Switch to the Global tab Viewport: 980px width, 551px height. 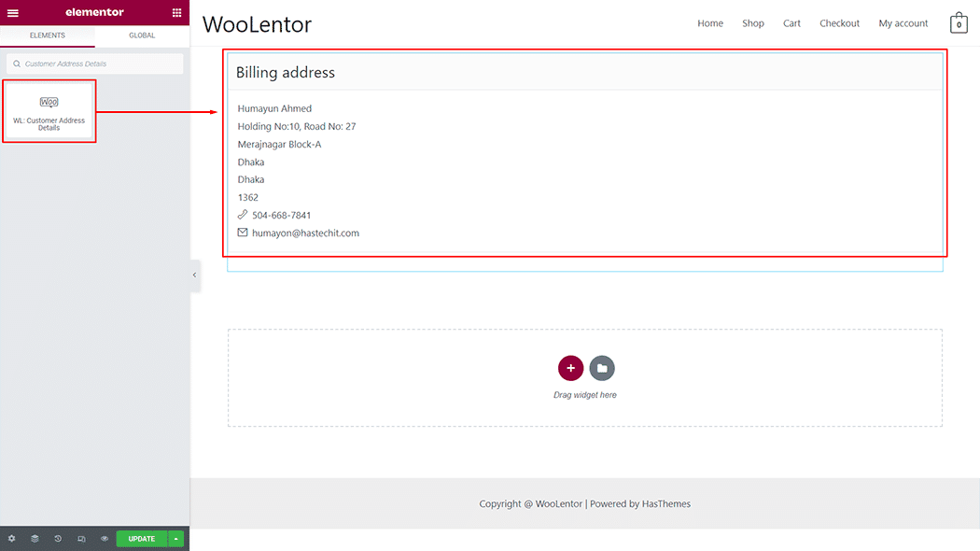142,35
